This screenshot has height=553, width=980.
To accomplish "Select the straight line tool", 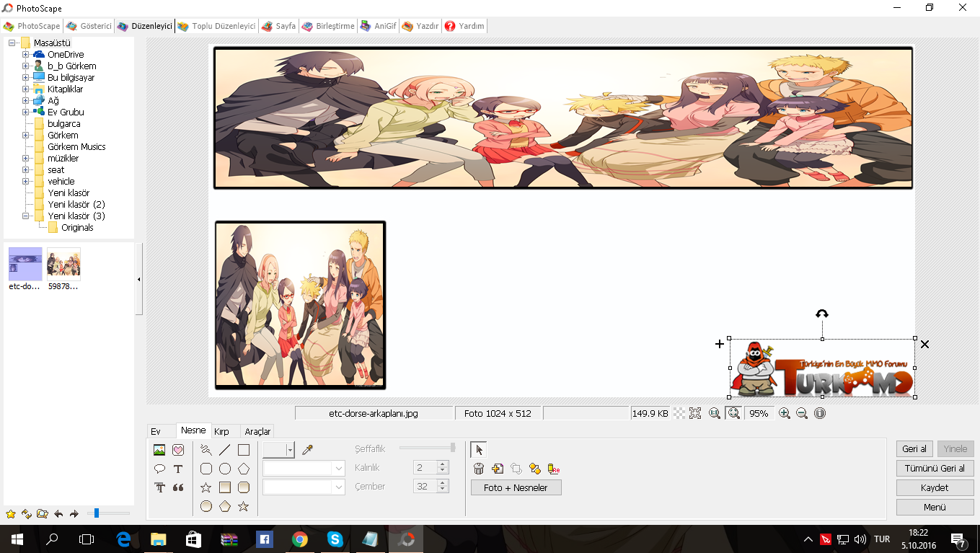I will click(225, 450).
